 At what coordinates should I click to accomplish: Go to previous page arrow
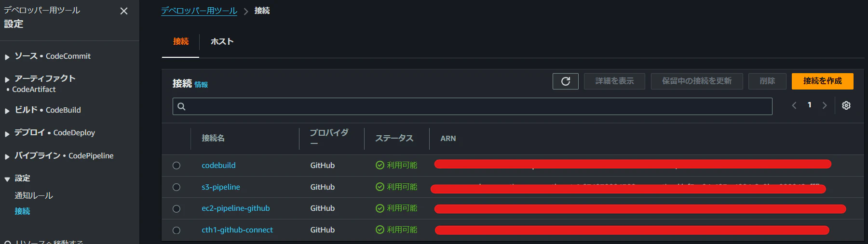[x=794, y=105]
